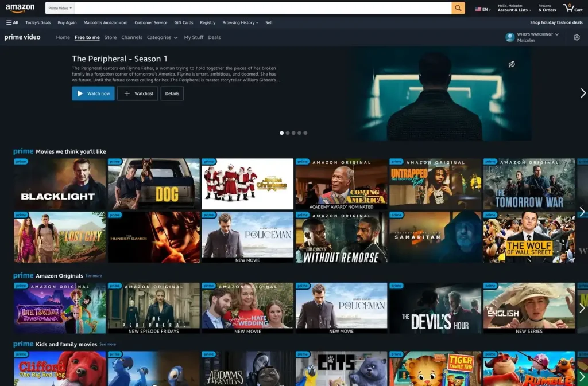Open the Channels tab

[131, 37]
